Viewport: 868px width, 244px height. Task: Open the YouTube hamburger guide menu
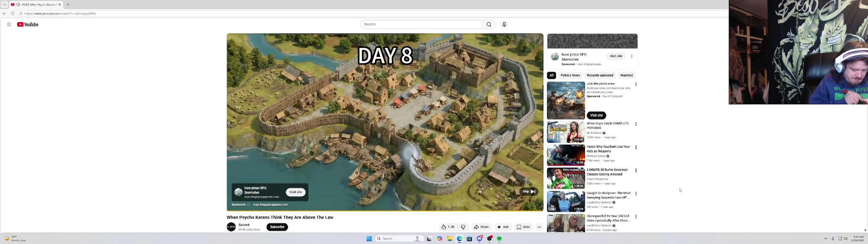tap(9, 24)
